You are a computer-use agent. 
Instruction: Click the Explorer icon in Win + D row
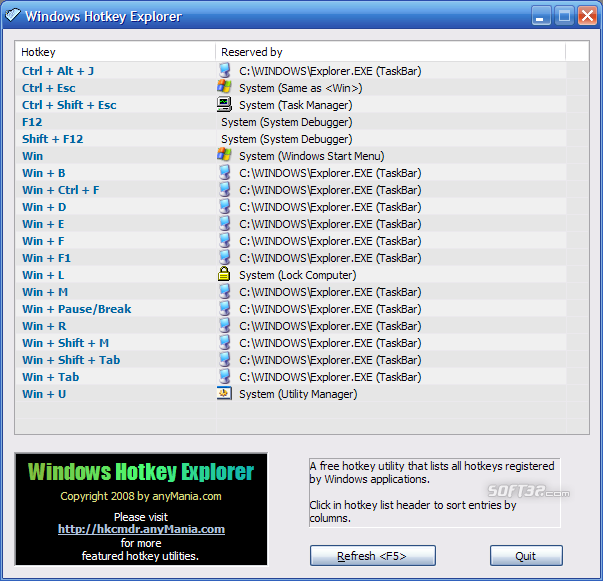click(225, 207)
